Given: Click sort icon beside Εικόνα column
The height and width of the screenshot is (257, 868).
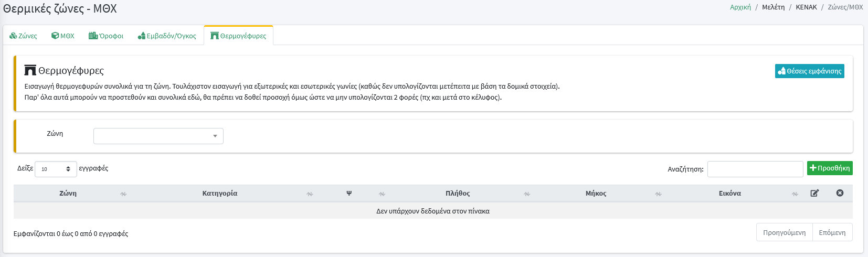Looking at the screenshot, I should (x=795, y=194).
